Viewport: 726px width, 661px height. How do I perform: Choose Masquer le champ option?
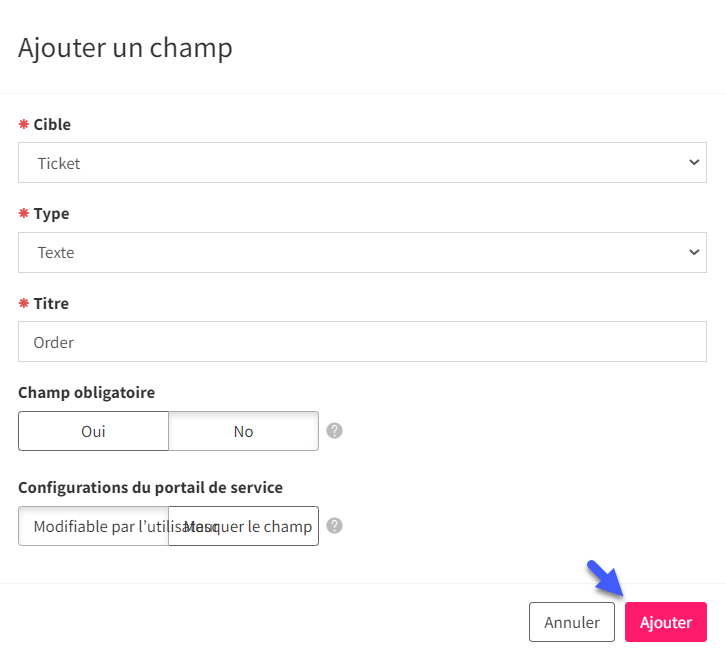click(244, 526)
